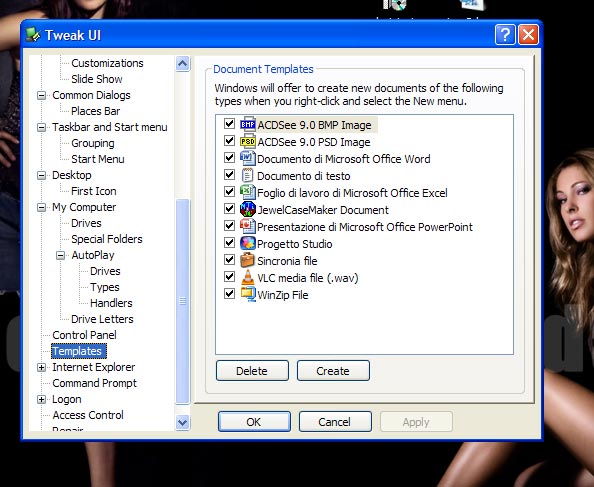Disable the WinZip File template checkbox
Screen dimensions: 594x487
point(229,293)
